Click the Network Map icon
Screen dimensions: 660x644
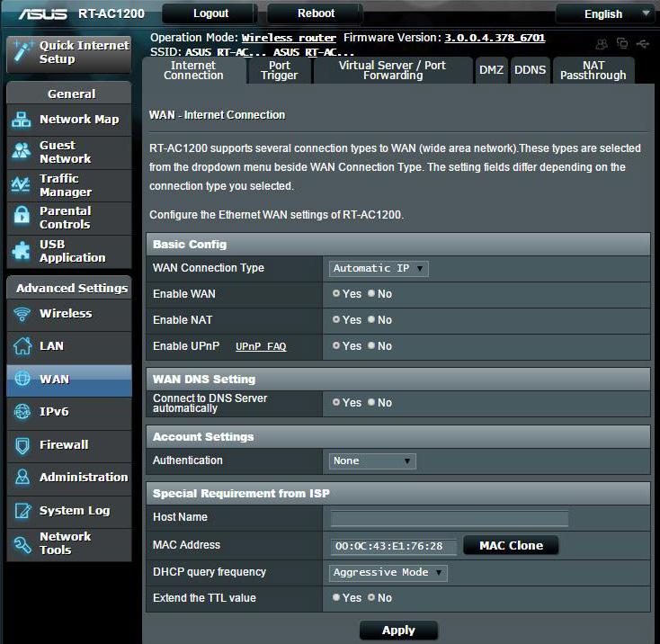(x=21, y=120)
